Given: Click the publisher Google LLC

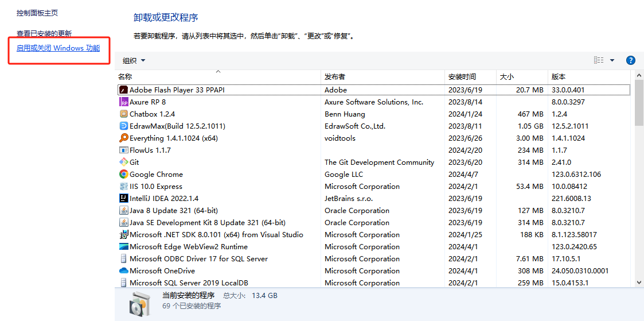Looking at the screenshot, I should coord(344,174).
